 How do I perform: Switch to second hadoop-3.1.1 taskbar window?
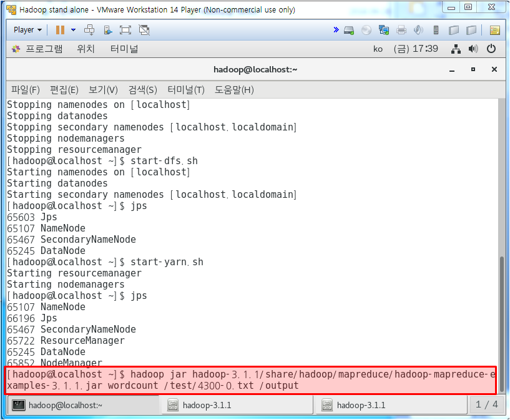point(391,405)
